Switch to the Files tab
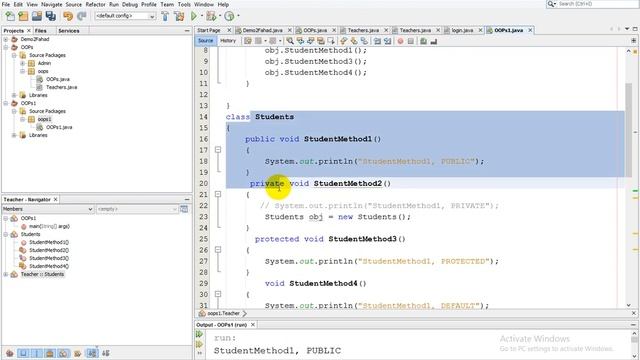Screen dimensions: 640x360 tap(40, 31)
